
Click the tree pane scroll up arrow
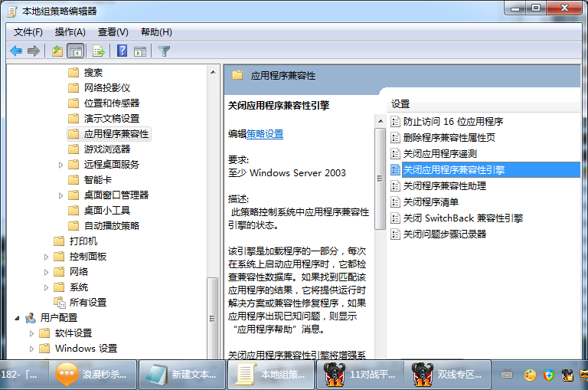pyautogui.click(x=213, y=72)
